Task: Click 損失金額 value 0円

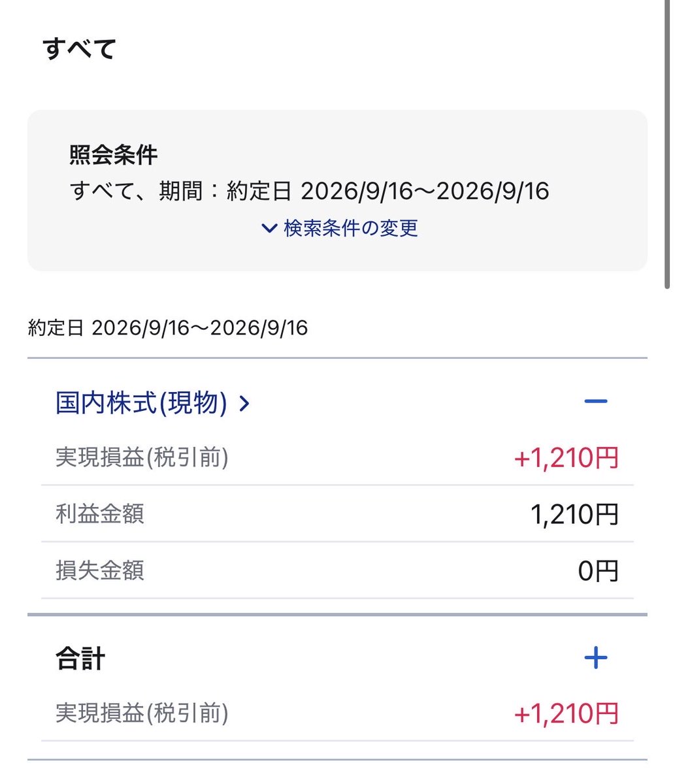Action: click(x=598, y=571)
